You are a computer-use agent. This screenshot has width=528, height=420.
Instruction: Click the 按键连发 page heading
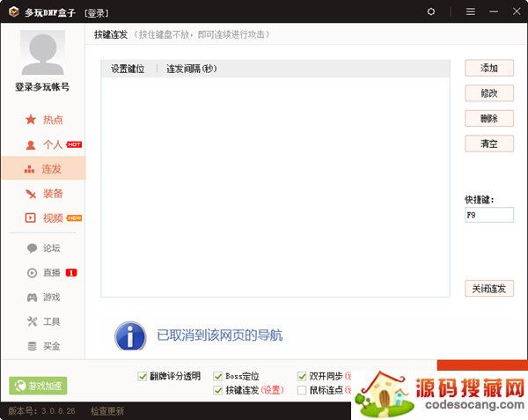click(111, 34)
